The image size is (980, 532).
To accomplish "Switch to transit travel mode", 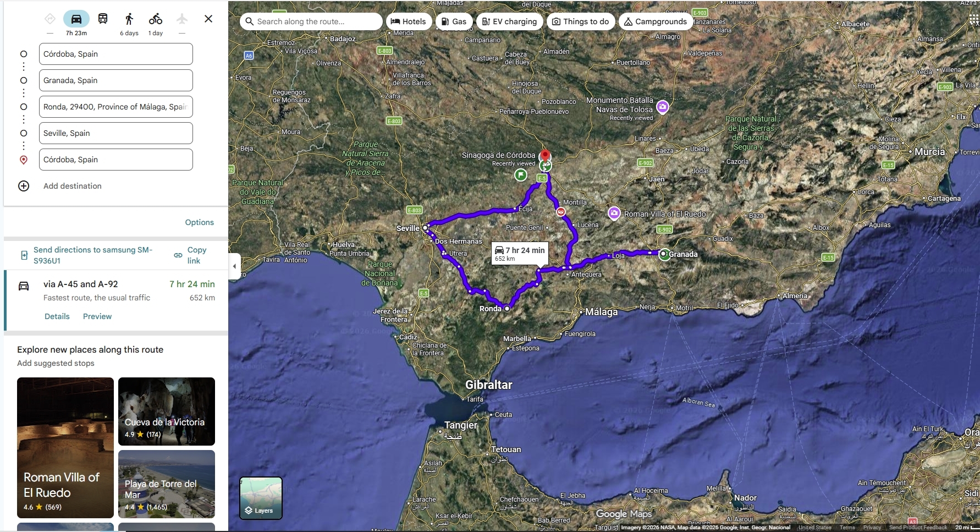I will click(x=103, y=19).
